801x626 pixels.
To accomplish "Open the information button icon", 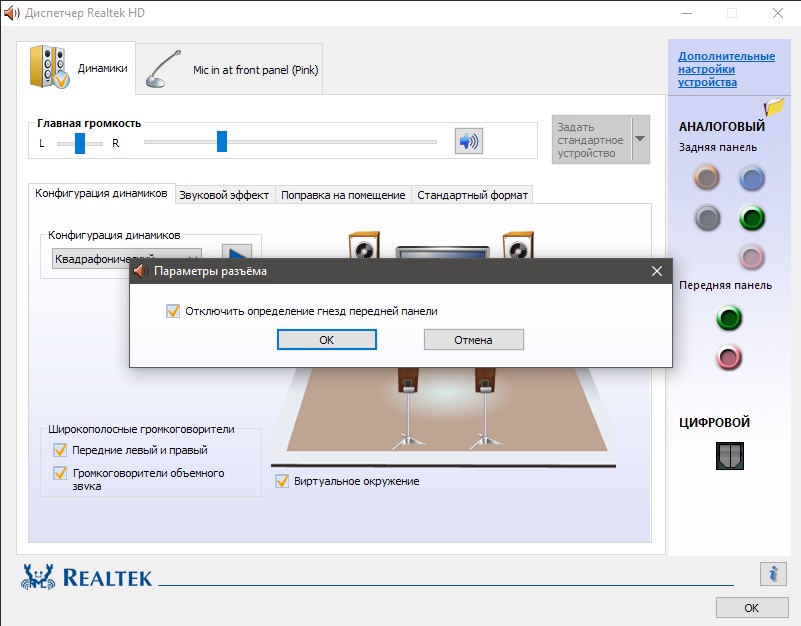I will click(773, 573).
